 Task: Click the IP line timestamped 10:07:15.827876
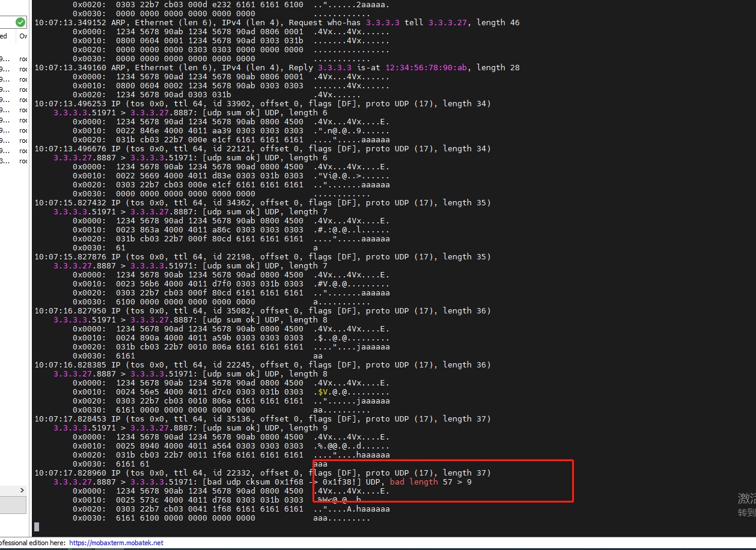point(263,256)
